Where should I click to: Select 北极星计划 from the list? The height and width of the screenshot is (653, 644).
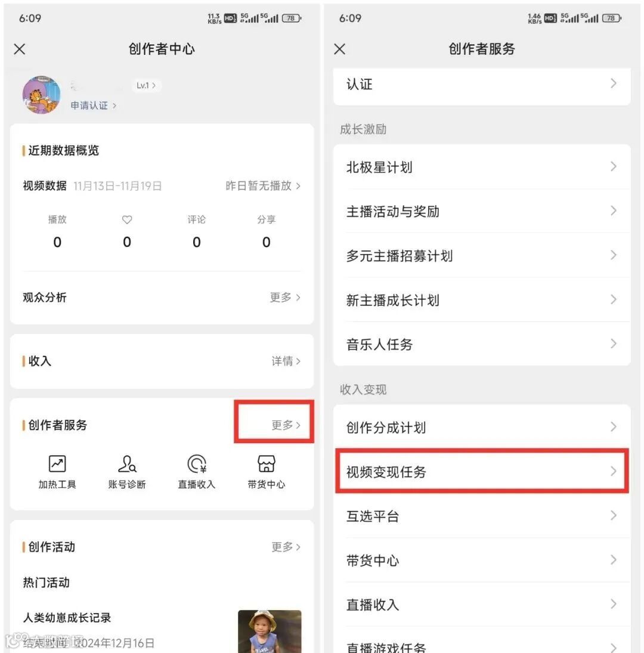click(482, 167)
